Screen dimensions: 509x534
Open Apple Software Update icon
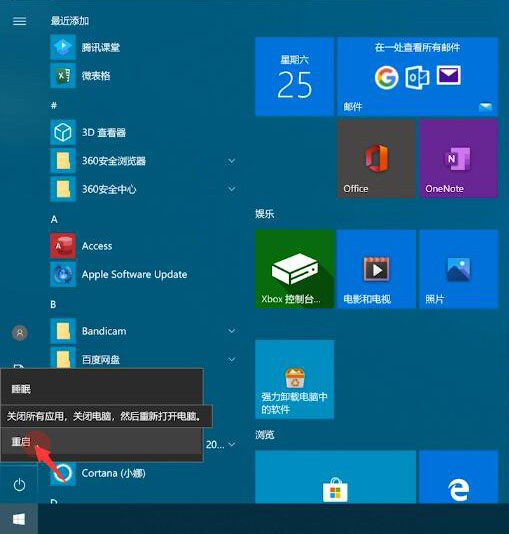pos(63,274)
